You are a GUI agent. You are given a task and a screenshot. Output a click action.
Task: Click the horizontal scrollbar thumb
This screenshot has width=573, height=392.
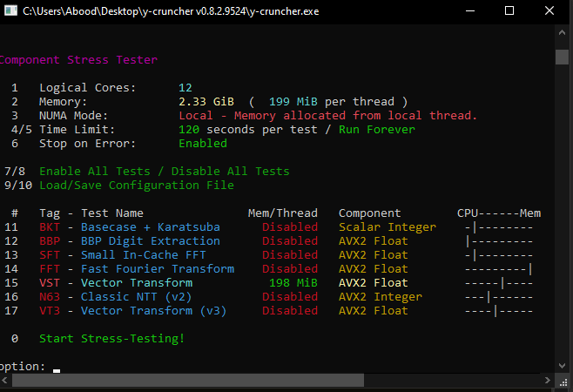click(x=188, y=381)
